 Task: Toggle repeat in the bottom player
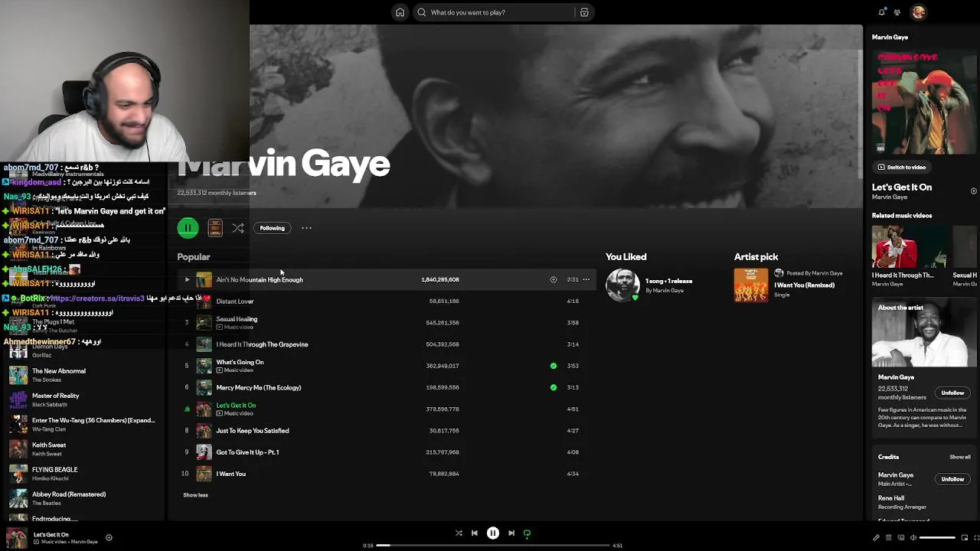[527, 533]
